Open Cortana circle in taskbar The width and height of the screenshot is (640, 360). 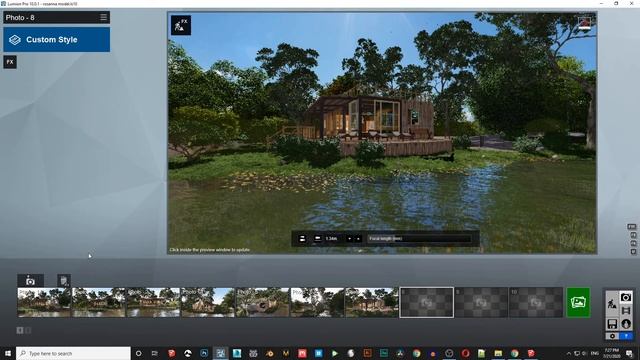point(138,353)
